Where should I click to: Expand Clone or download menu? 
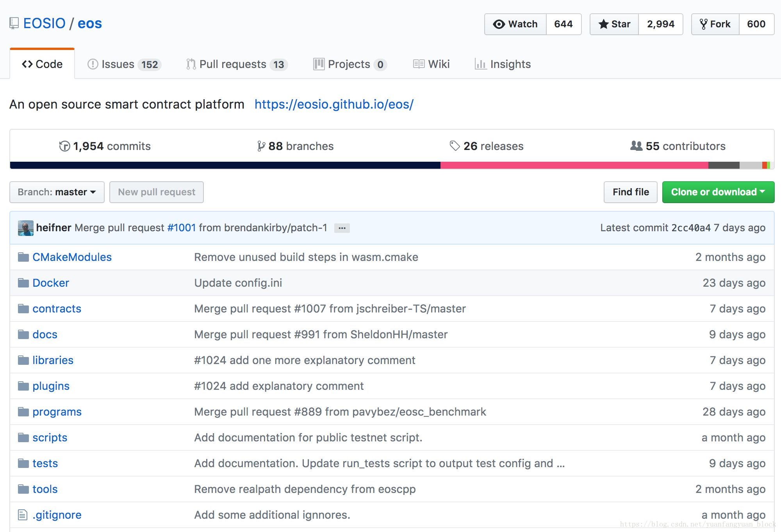point(718,192)
